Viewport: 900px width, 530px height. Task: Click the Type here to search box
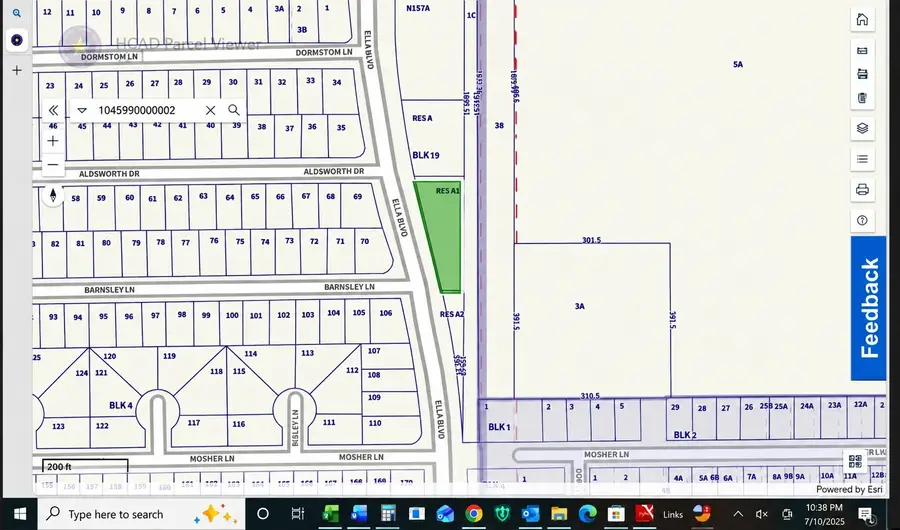pyautogui.click(x=141, y=514)
